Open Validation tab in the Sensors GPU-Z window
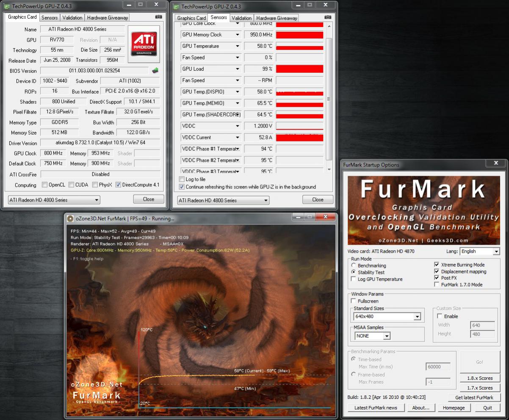Image resolution: width=509 pixels, height=420 pixels. coord(242,18)
